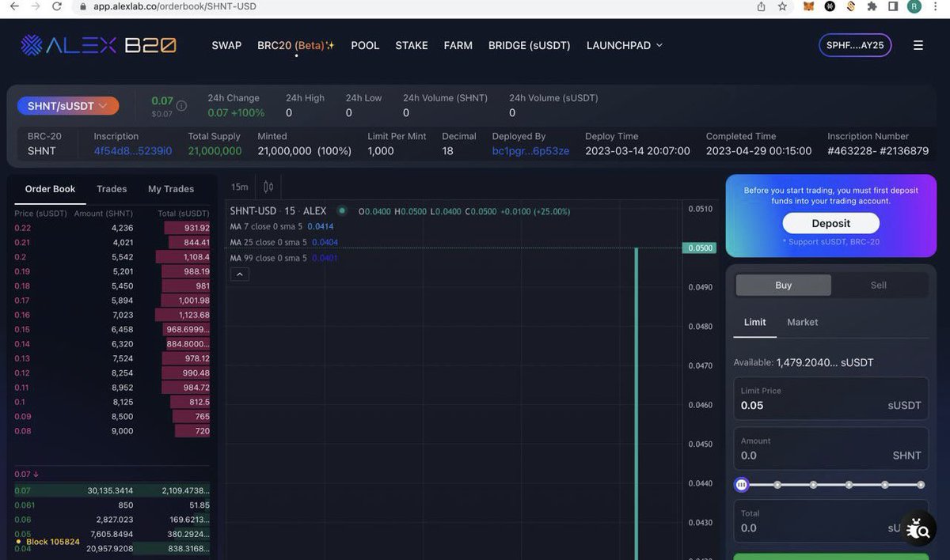Click the 0.07 last price indicator
The height and width of the screenshot is (560, 950).
[27, 475]
